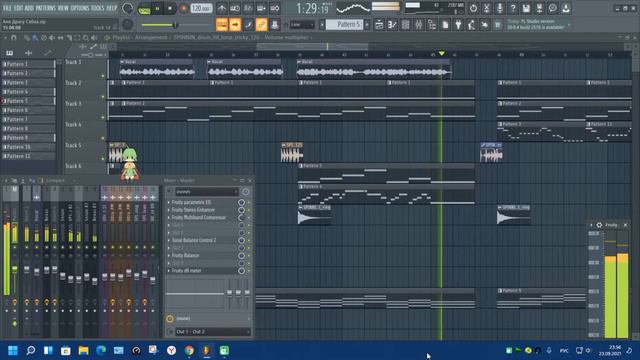Click the undo history icon
Screen dimensions: 640x360
click(x=473, y=8)
